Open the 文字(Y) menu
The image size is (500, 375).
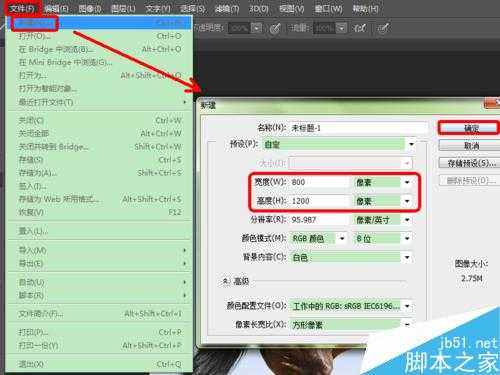tap(158, 8)
